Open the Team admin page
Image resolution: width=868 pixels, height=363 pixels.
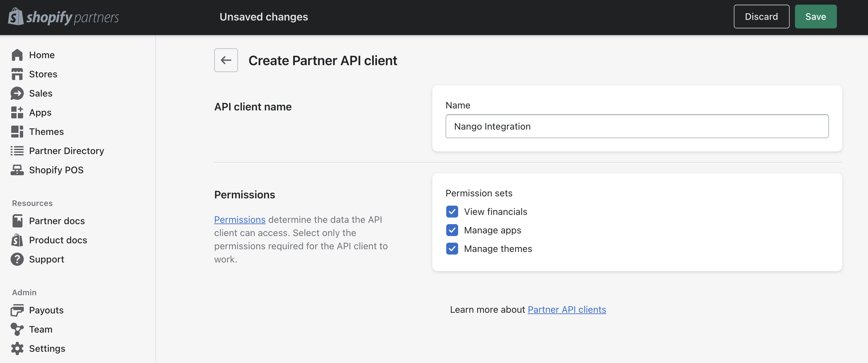click(x=40, y=329)
